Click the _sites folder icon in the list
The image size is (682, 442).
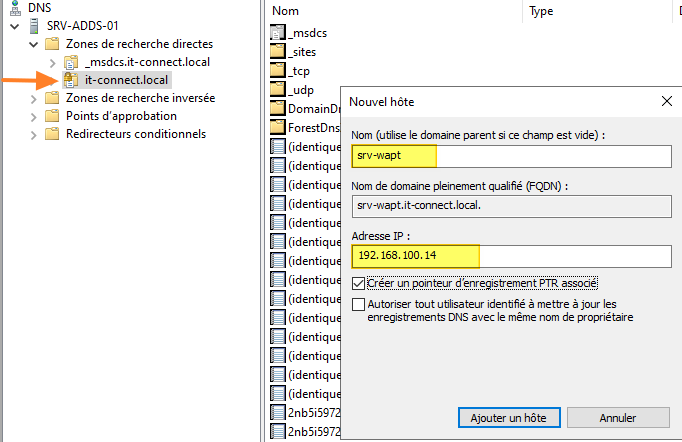277,52
